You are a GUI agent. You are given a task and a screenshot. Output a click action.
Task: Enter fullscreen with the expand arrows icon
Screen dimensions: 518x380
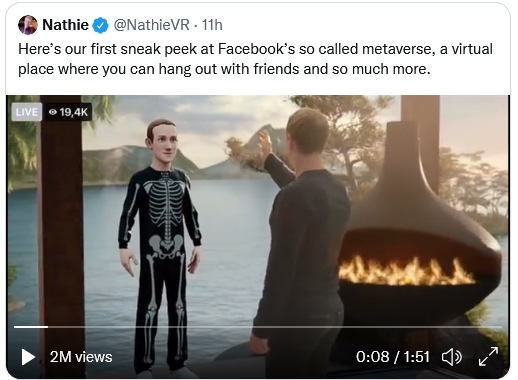tap(488, 356)
